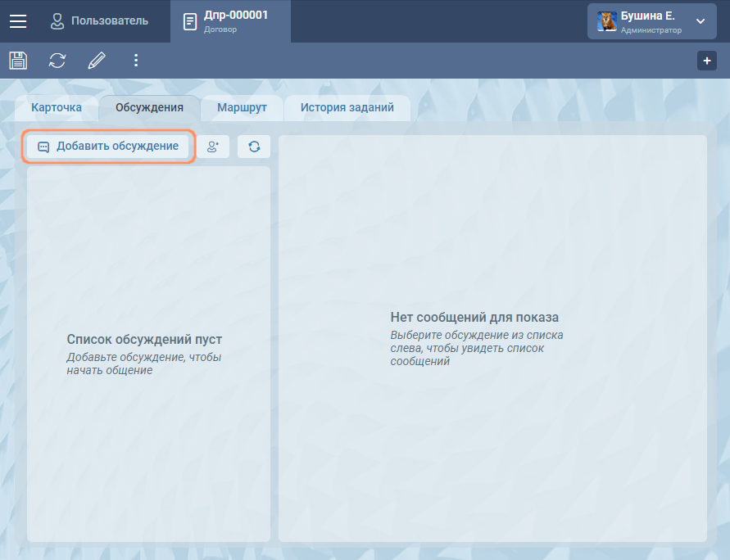Viewport: 730px width, 560px height.
Task: Click the document icon in Длр-000001 tab
Action: (x=190, y=21)
